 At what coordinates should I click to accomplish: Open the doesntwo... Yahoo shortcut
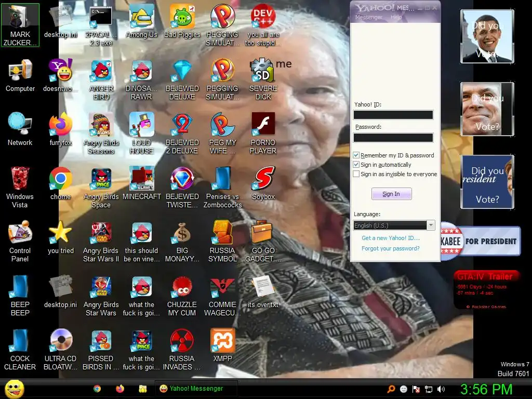coord(60,75)
